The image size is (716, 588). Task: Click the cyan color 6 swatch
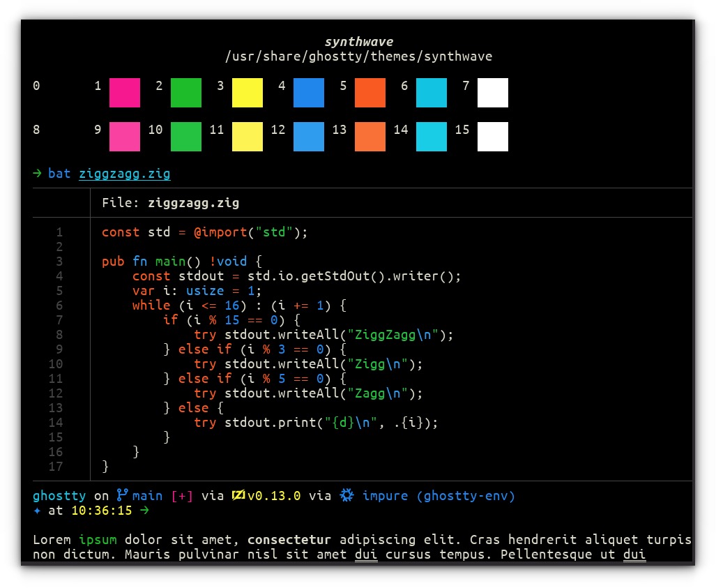(x=432, y=93)
